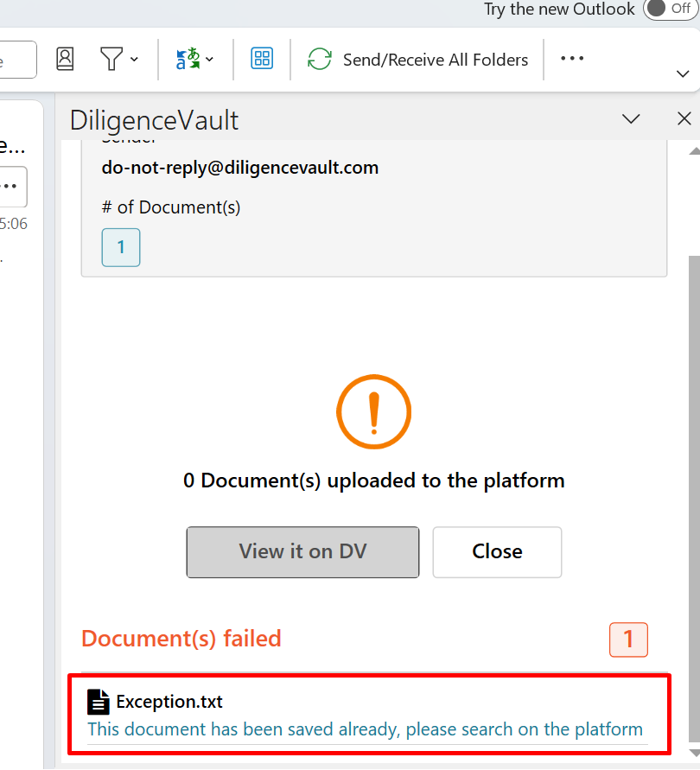Open the ribbon more commands ellipsis

[x=572, y=59]
